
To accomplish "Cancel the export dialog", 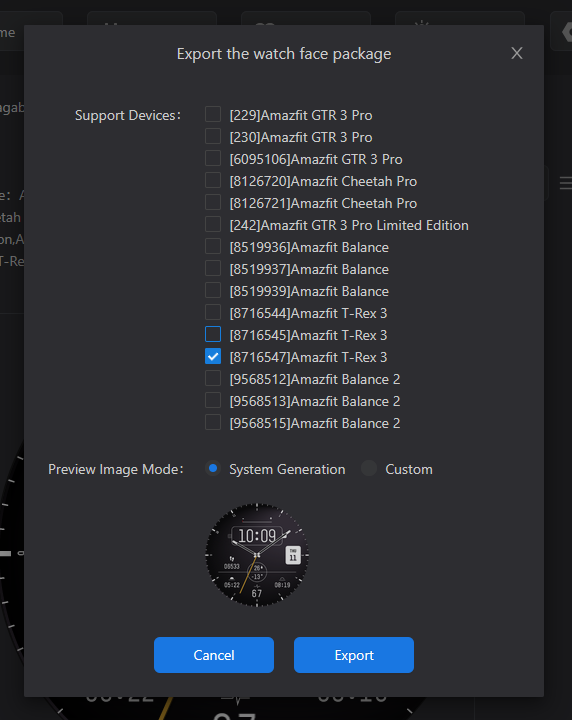I will coord(214,655).
